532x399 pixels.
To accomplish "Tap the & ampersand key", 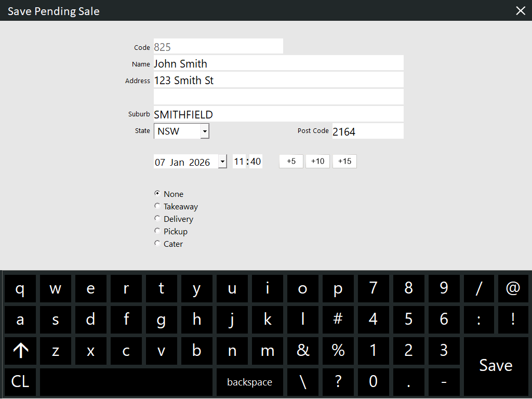I will coord(302,351).
